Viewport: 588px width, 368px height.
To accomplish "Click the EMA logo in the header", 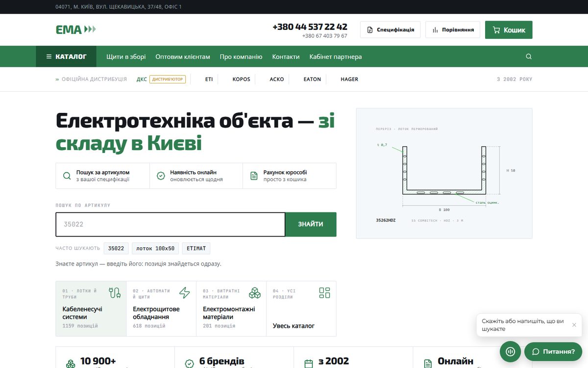I will coord(76,29).
